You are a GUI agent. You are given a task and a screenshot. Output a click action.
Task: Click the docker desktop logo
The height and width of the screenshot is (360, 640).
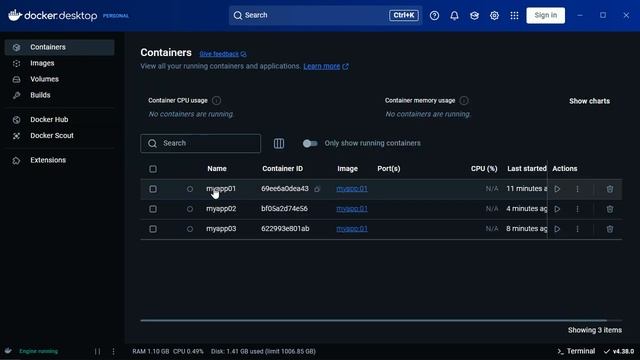coord(53,16)
